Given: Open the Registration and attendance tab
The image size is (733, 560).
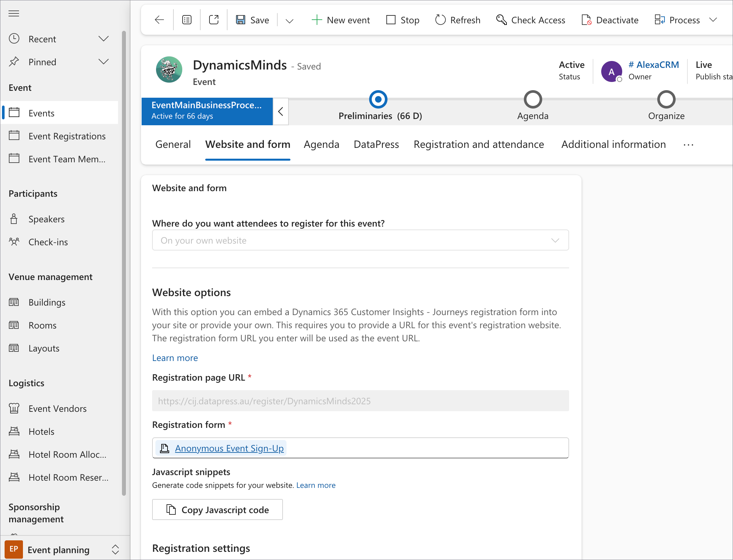Looking at the screenshot, I should click(x=479, y=144).
